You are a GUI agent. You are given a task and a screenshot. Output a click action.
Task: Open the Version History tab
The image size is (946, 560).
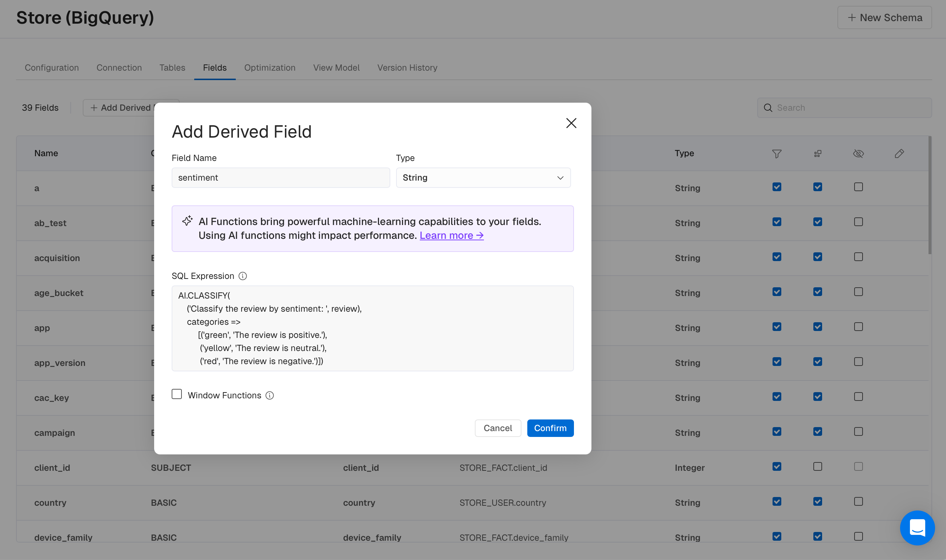[407, 68]
